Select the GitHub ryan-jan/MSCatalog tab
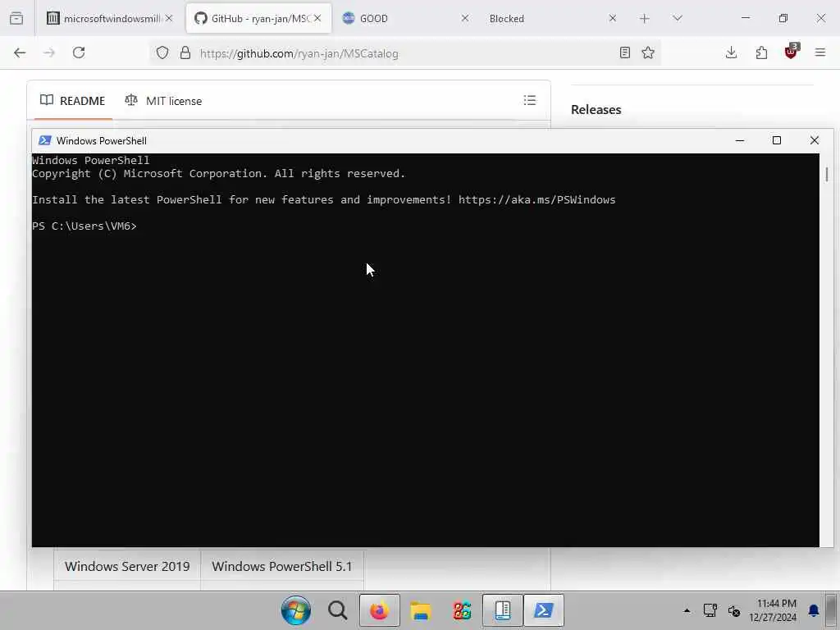This screenshot has height=630, width=840. tap(258, 19)
